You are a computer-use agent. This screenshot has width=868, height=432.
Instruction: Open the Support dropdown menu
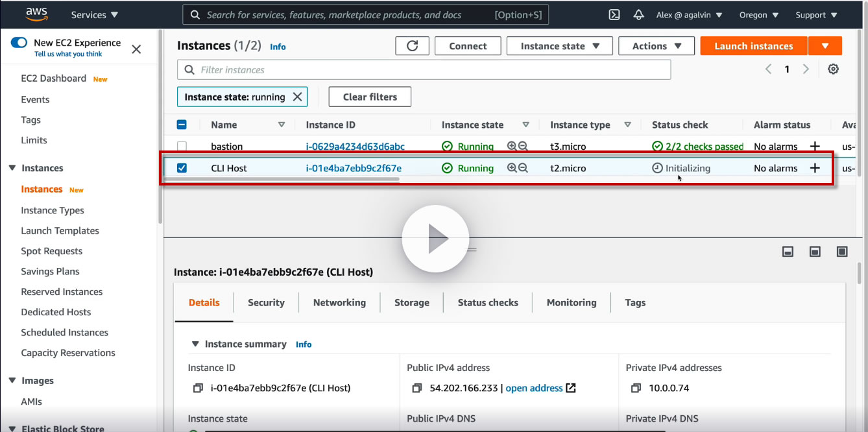816,15
